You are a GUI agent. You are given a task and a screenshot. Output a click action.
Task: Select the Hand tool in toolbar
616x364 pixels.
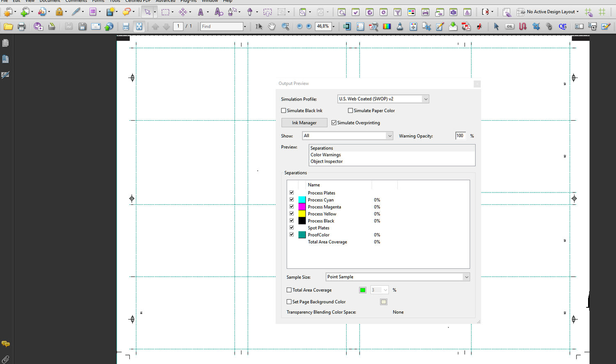271,27
